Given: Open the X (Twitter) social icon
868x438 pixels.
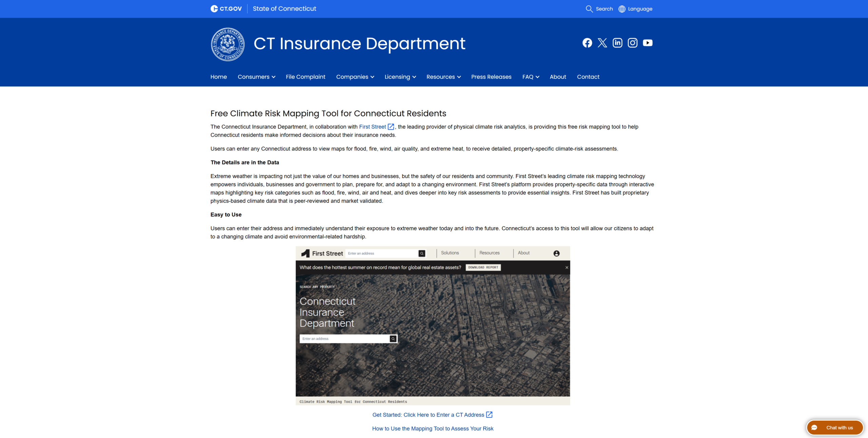Looking at the screenshot, I should coord(602,43).
